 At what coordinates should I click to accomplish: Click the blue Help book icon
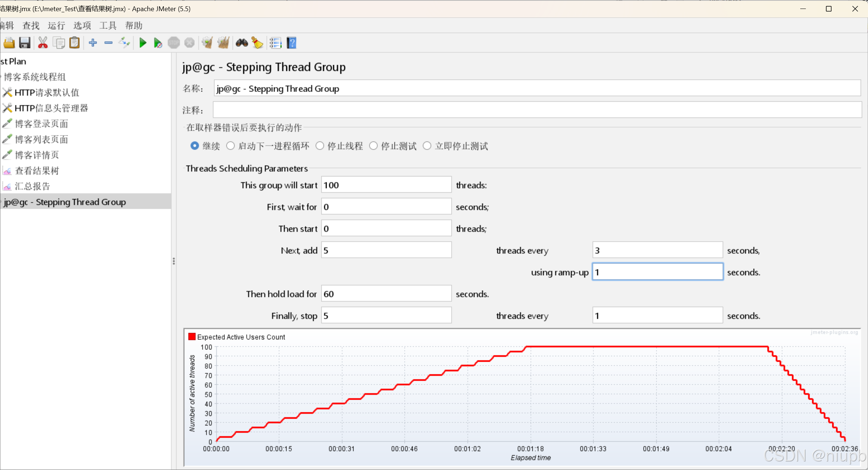coord(292,43)
